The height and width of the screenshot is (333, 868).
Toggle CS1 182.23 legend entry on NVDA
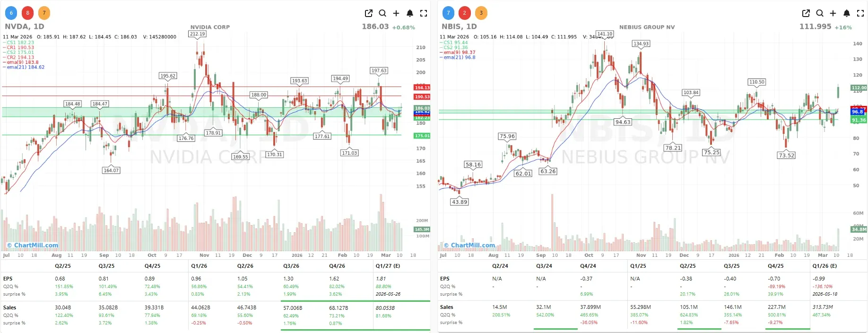[18, 43]
